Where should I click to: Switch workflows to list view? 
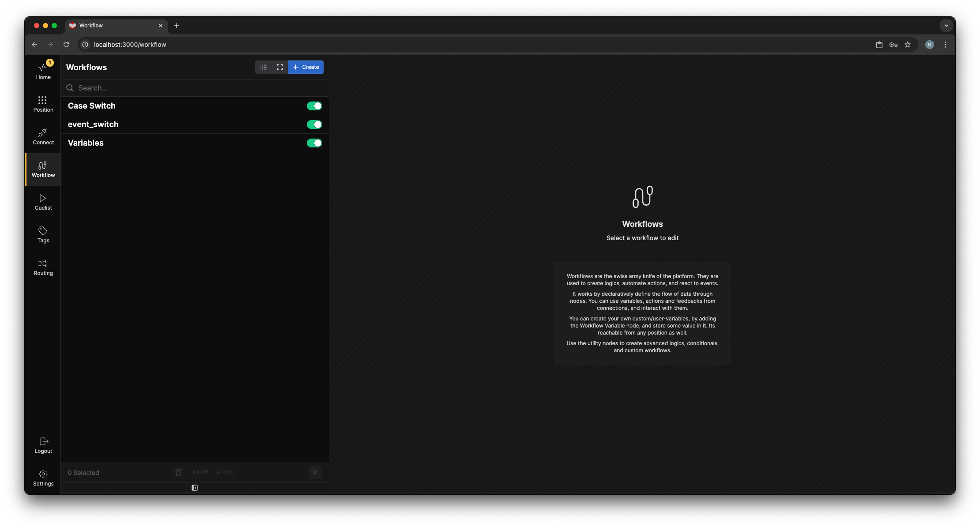pos(264,67)
